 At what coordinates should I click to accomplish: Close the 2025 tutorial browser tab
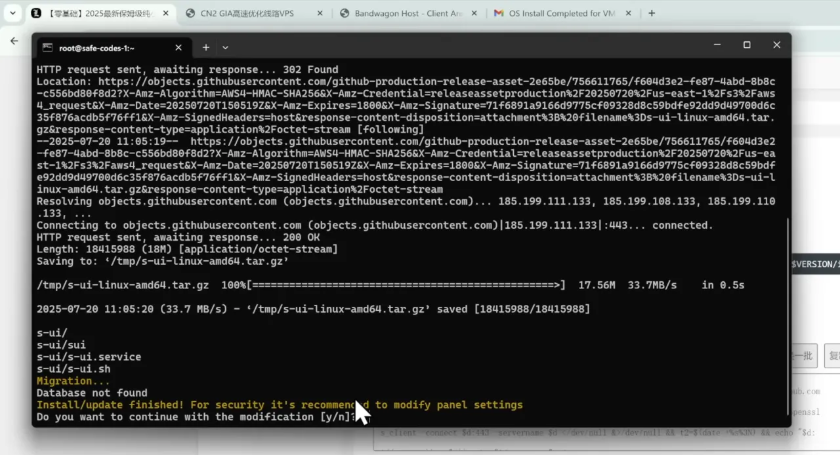click(166, 13)
